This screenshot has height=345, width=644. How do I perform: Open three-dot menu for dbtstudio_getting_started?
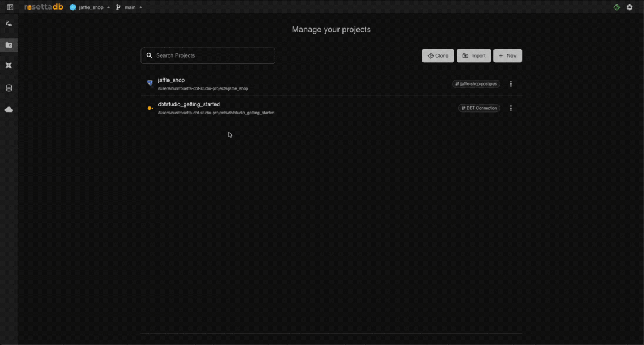pos(511,108)
